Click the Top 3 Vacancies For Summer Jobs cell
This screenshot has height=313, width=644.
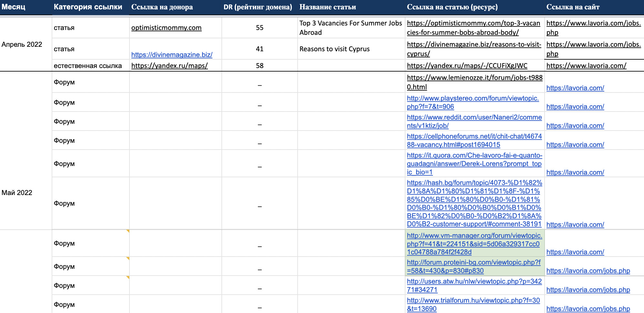point(351,28)
